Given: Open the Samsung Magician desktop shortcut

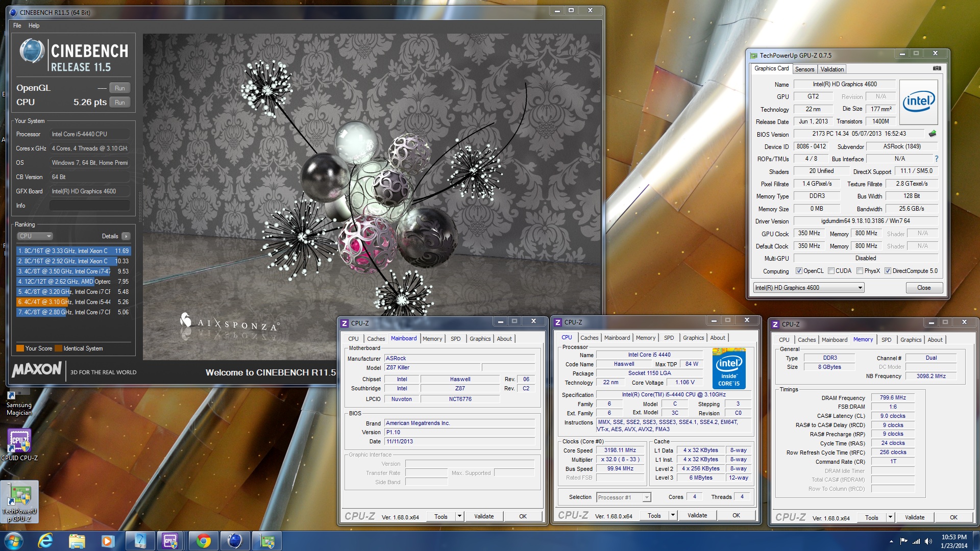Looking at the screenshot, I should (x=19, y=403).
